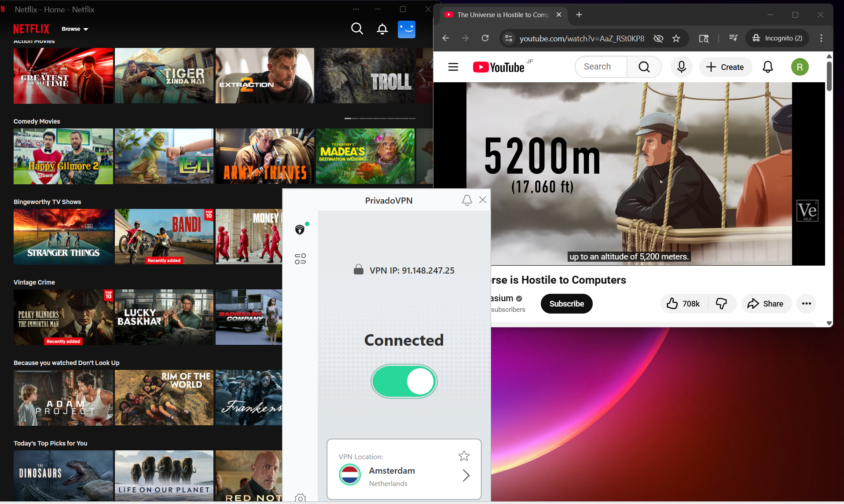This screenshot has height=504, width=844.
Task: Open PrivadoVPN settings gear icon
Action: [300, 497]
